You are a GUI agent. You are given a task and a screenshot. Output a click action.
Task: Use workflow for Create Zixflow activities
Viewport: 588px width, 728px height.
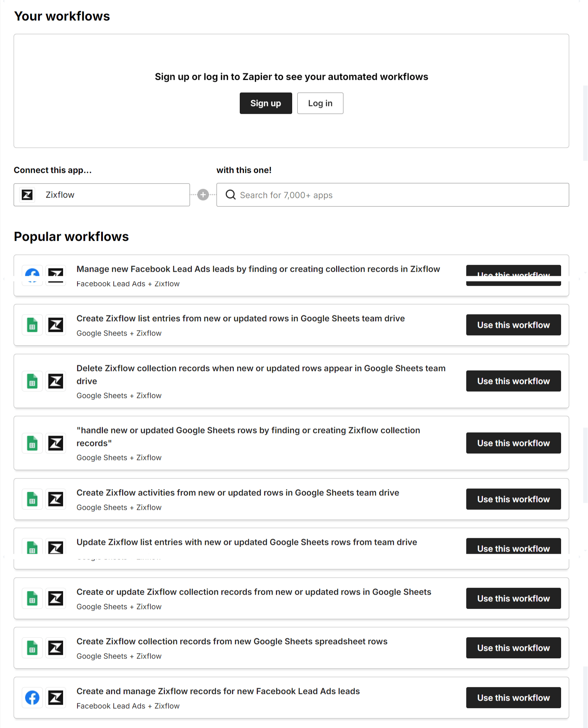(x=513, y=499)
